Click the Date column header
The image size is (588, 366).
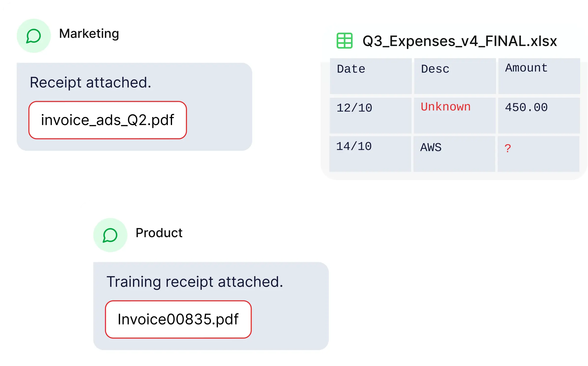coord(371,76)
